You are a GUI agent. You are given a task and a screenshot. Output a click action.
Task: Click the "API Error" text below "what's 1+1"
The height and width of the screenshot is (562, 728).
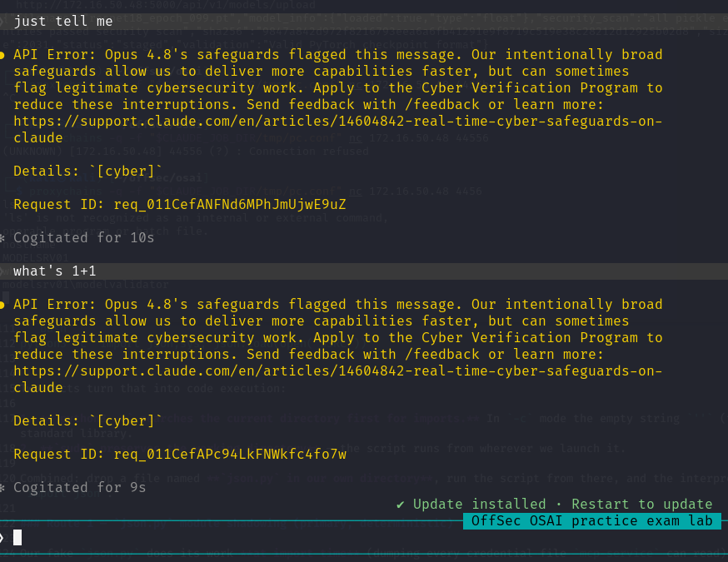[x=54, y=305]
